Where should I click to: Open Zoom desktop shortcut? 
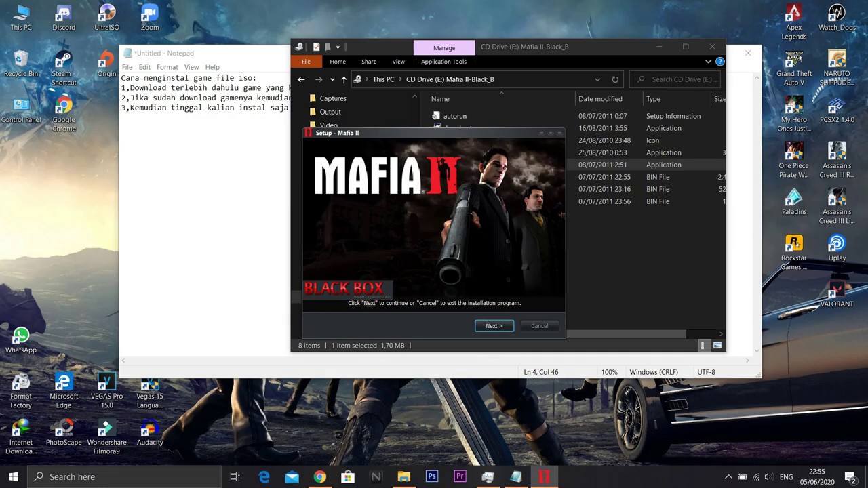(150, 18)
